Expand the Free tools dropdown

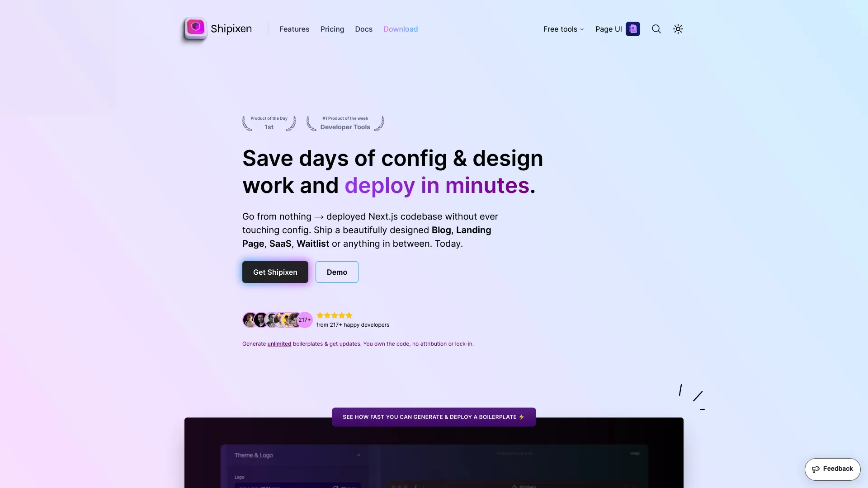coord(563,28)
